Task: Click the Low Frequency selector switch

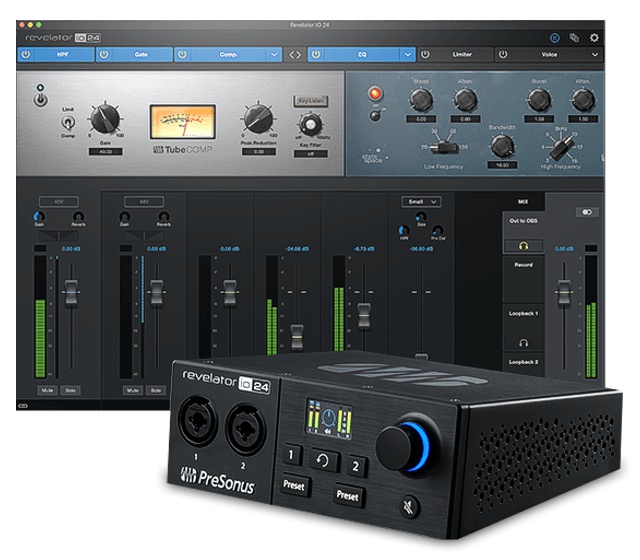Action: pyautogui.click(x=443, y=146)
